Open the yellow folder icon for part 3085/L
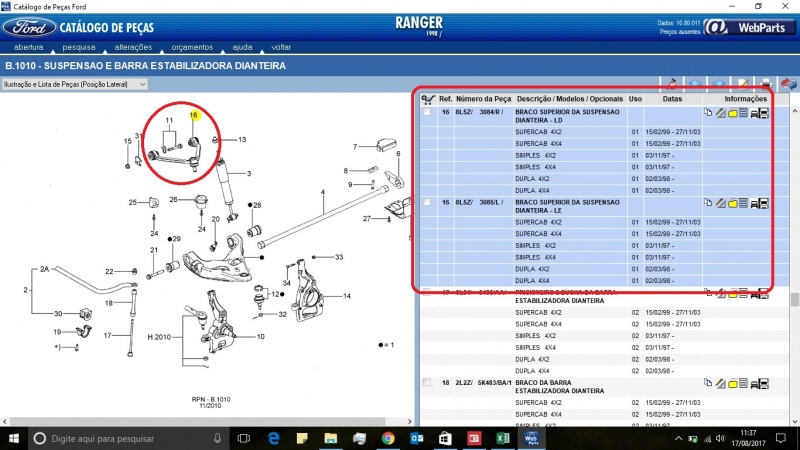800x450 pixels. (733, 204)
